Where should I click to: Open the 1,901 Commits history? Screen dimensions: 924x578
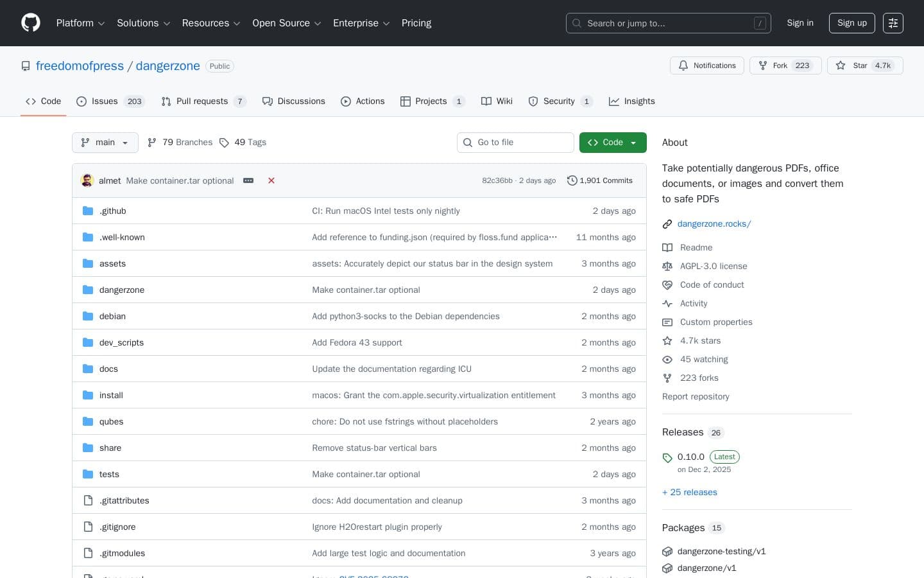tap(600, 180)
